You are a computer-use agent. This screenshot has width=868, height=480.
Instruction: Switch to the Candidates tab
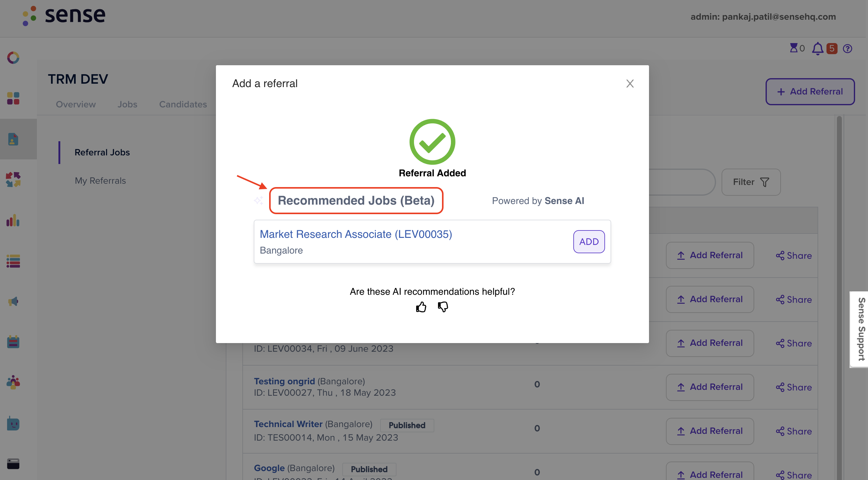(183, 104)
